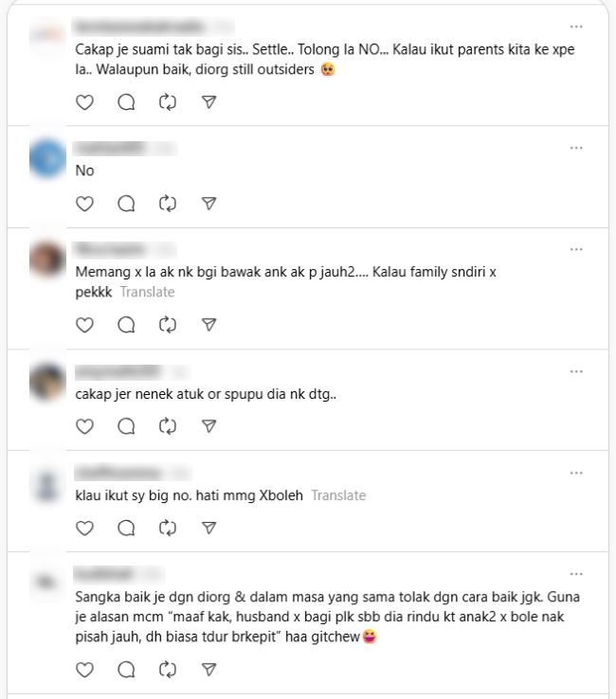Share the 'klau ikut sy big no' comment
Viewport: 616px width, 699px height.
pos(209,528)
